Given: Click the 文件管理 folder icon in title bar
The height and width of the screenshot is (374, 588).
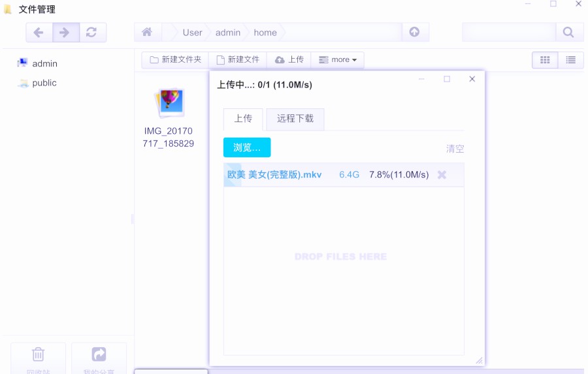Looking at the screenshot, I should point(7,9).
